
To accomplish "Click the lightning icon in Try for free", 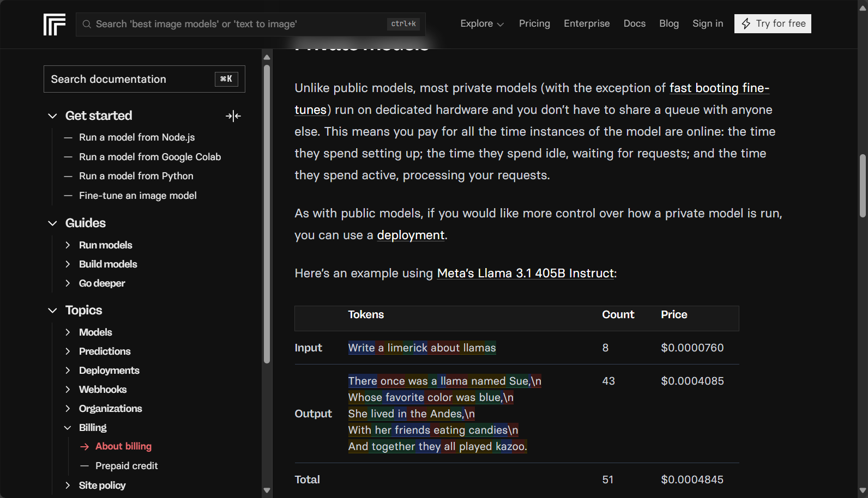I will click(x=746, y=23).
